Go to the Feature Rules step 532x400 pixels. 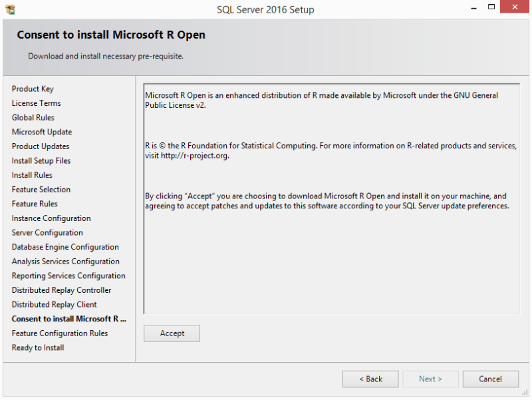point(35,204)
